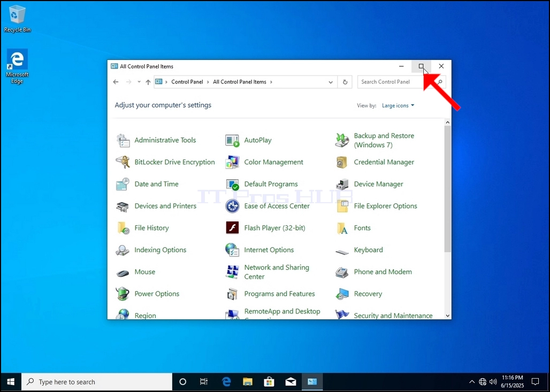Open the Network and Sharing Center icon
The image size is (550, 392).
pos(232,272)
